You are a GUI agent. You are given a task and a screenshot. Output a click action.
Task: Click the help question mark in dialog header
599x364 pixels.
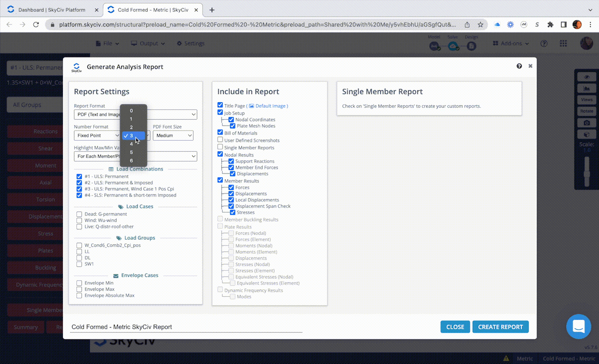519,66
